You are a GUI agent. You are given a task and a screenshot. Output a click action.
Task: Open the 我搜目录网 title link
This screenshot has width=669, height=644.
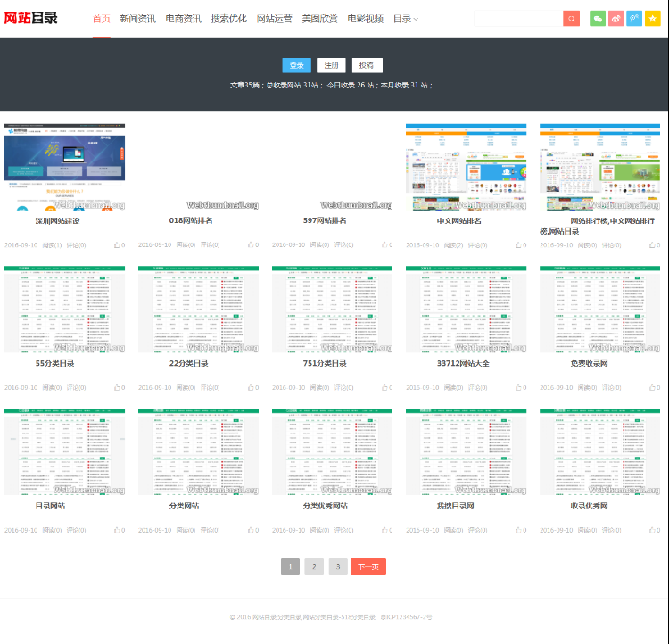[455, 506]
